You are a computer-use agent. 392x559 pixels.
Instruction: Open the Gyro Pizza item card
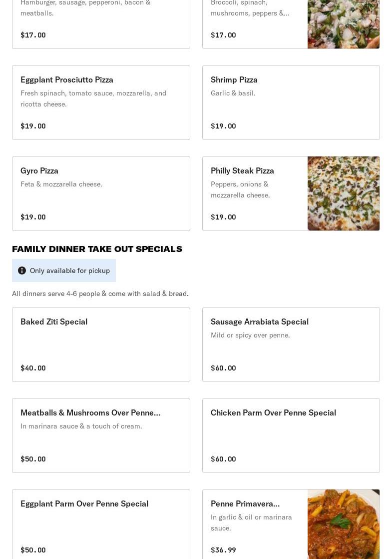click(101, 193)
